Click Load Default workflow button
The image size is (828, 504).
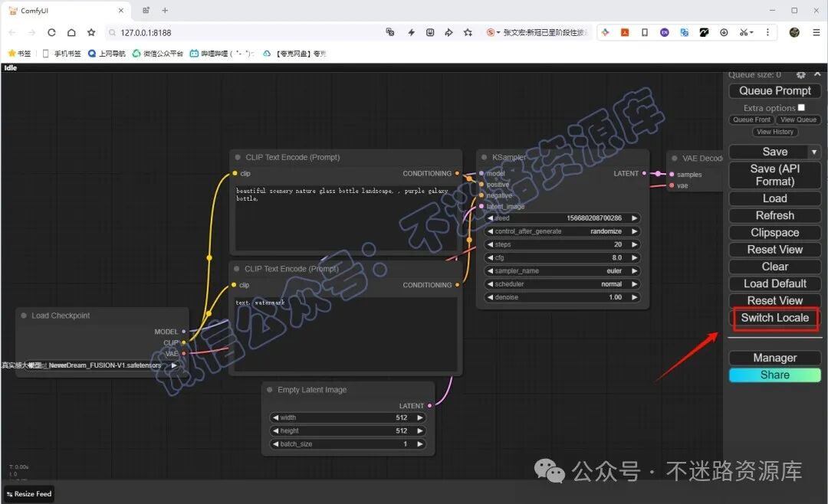tap(774, 283)
